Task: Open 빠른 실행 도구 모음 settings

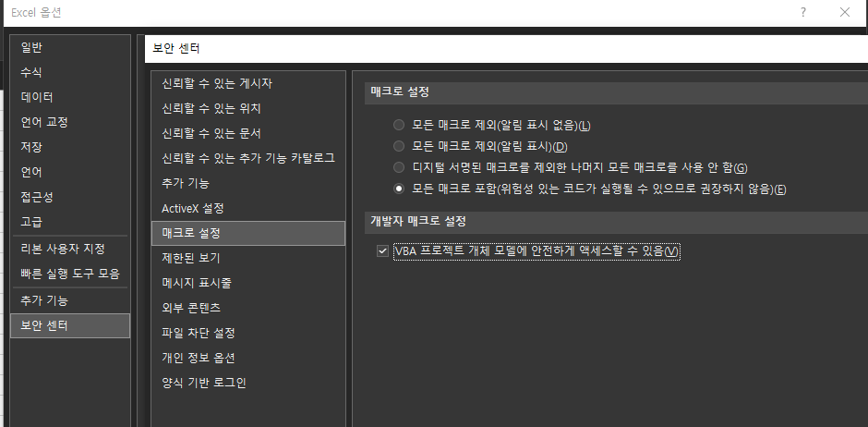Action: (x=70, y=274)
